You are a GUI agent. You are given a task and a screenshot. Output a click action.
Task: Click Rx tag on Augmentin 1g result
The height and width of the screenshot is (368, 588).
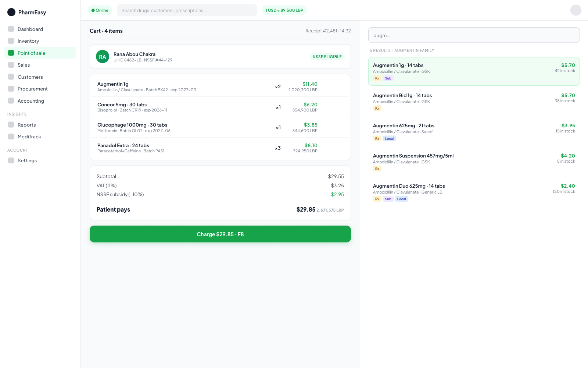(x=377, y=78)
